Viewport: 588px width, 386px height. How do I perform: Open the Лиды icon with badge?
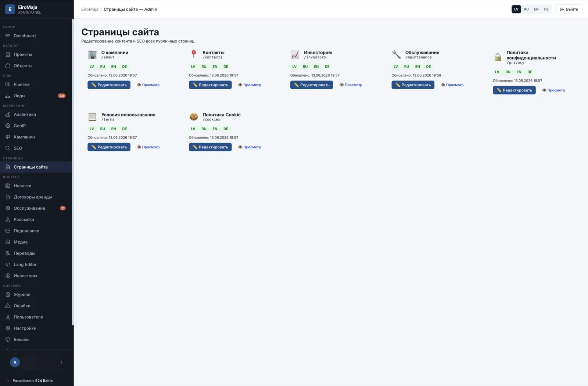[x=8, y=96]
